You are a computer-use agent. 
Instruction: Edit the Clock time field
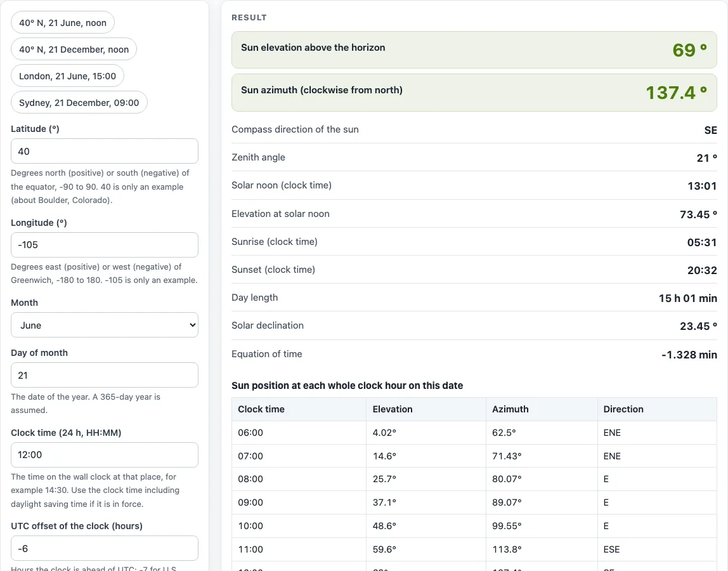point(105,455)
